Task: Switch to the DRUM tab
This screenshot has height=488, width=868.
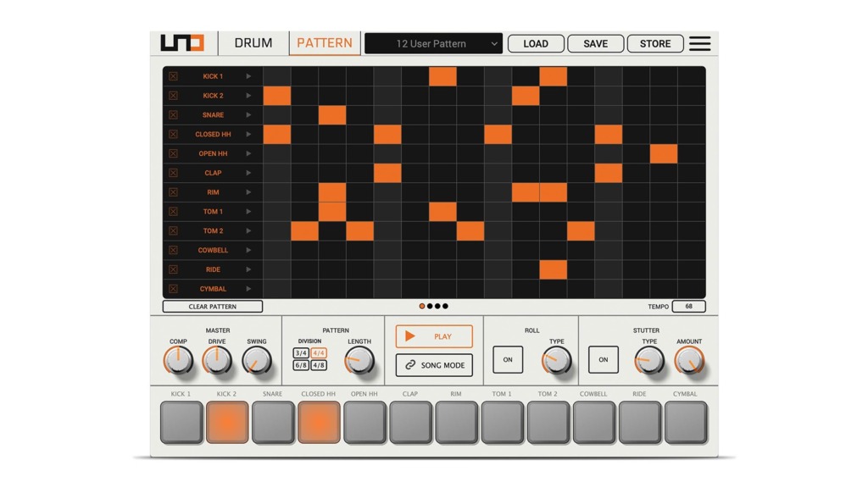Action: [x=253, y=43]
